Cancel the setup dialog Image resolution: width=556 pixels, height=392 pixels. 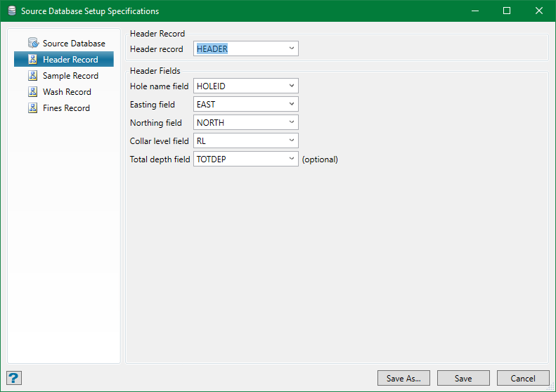coord(523,379)
